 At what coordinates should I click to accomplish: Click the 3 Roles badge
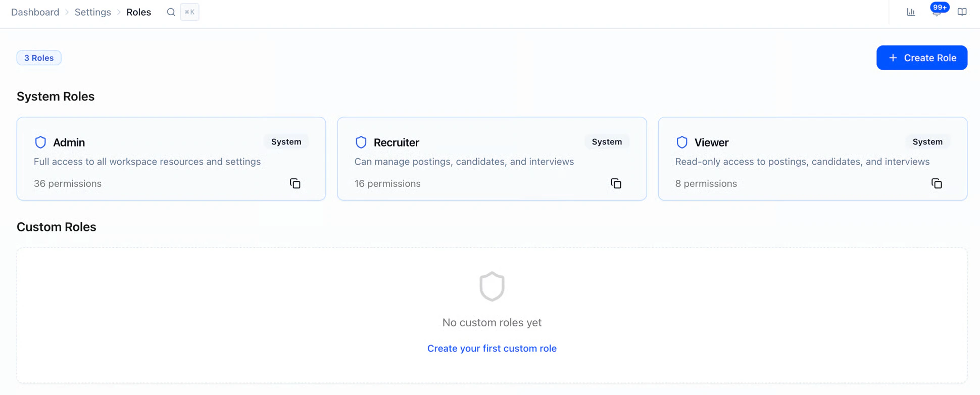click(x=39, y=58)
